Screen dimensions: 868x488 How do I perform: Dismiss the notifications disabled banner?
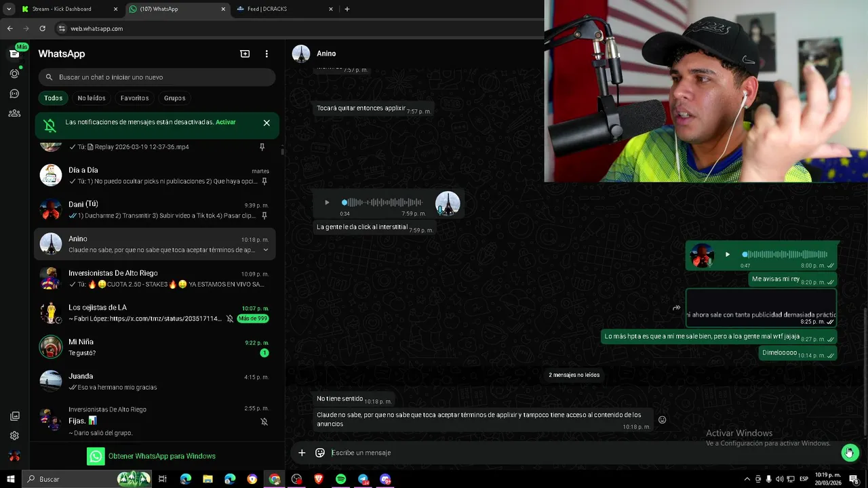pyautogui.click(x=267, y=123)
